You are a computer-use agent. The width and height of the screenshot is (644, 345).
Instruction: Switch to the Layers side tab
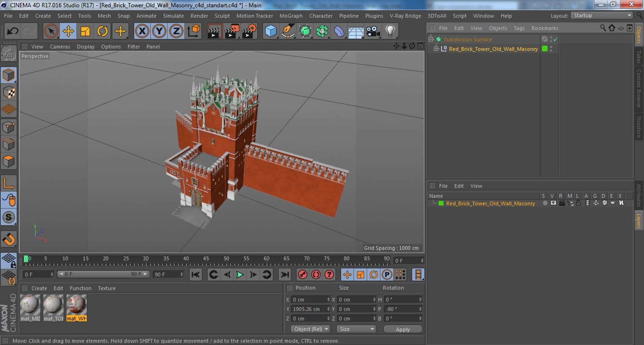(639, 221)
